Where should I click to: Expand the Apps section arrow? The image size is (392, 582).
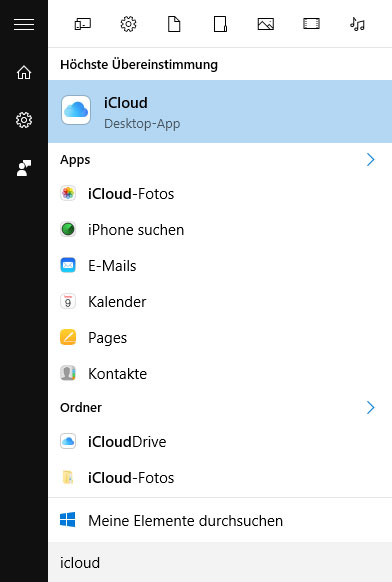(370, 160)
